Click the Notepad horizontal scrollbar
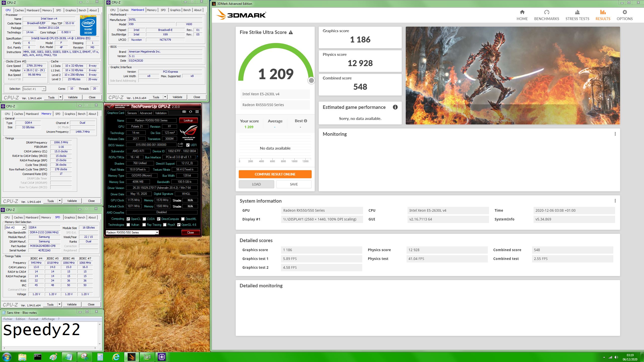The image size is (644, 362). coord(50,348)
